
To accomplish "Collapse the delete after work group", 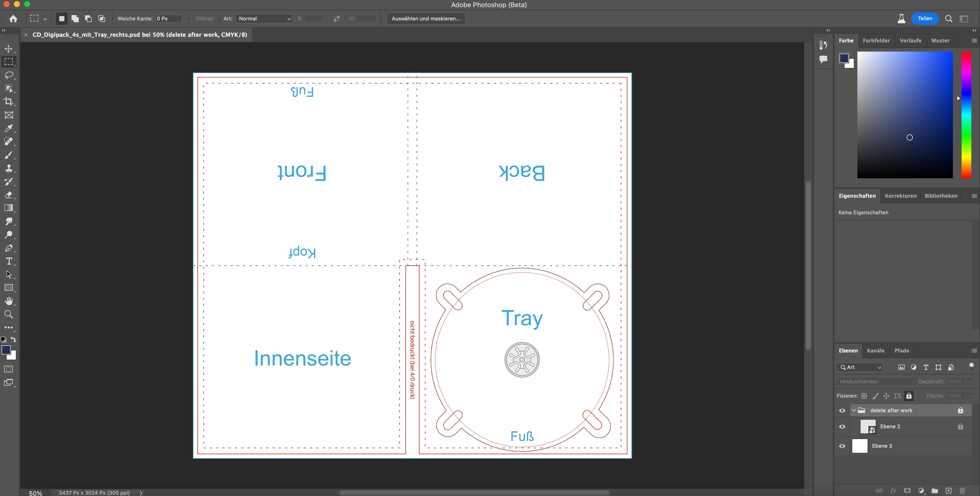I will pyautogui.click(x=854, y=410).
